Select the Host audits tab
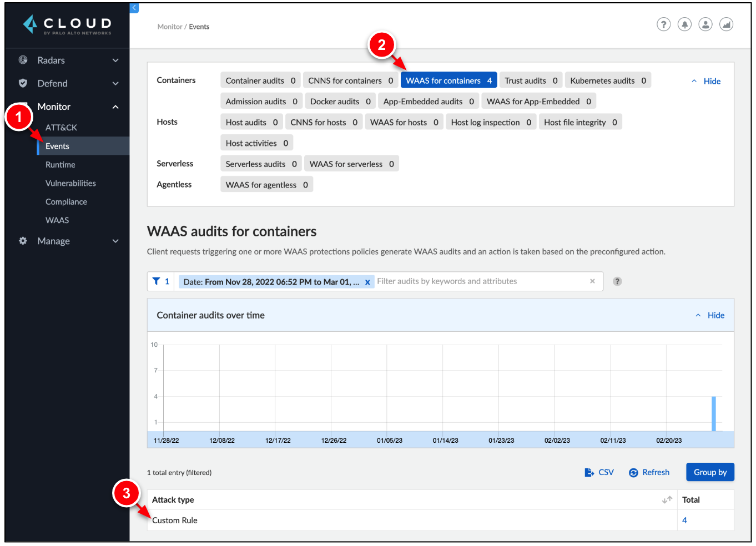 click(251, 122)
